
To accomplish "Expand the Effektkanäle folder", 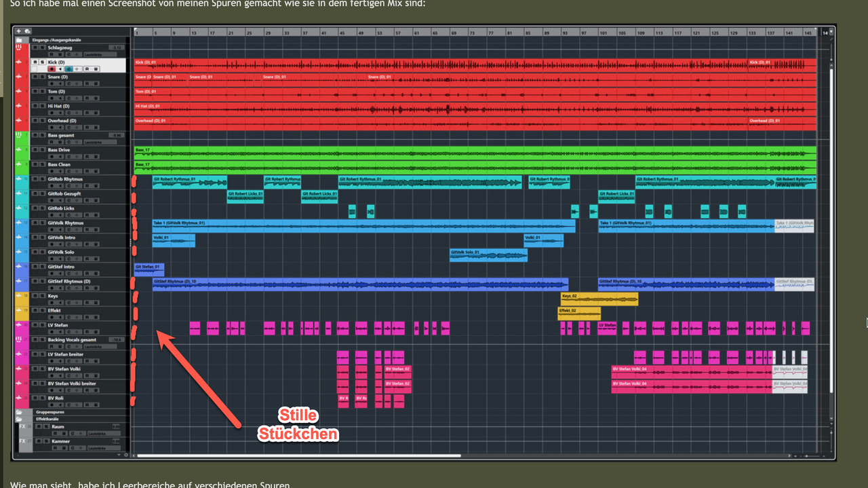I will [x=19, y=419].
